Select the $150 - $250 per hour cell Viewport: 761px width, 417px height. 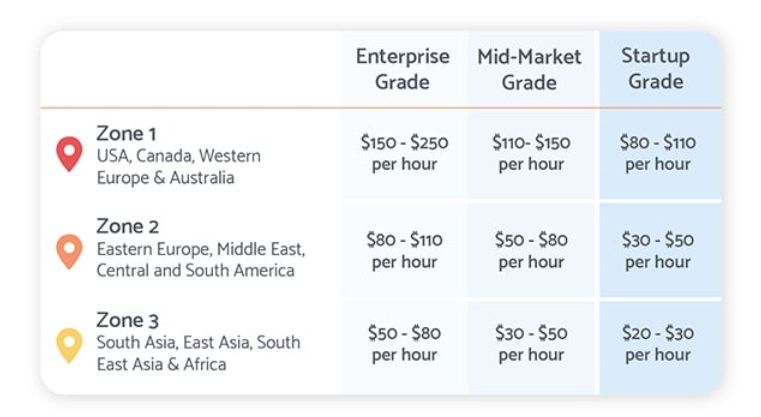pyautogui.click(x=404, y=153)
